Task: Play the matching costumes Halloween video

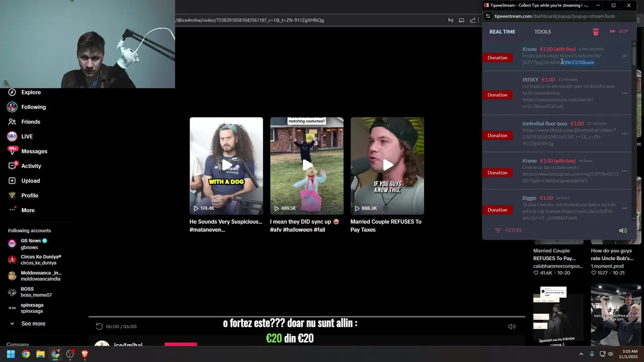Action: 307,166
